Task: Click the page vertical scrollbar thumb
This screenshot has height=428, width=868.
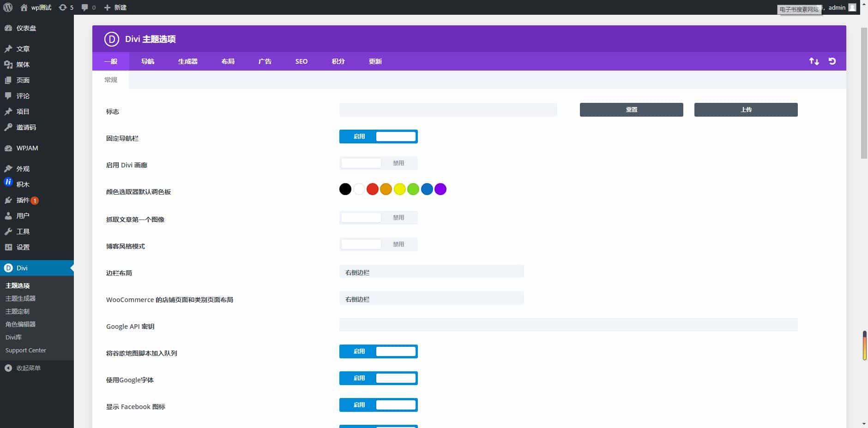Action: (x=864, y=93)
